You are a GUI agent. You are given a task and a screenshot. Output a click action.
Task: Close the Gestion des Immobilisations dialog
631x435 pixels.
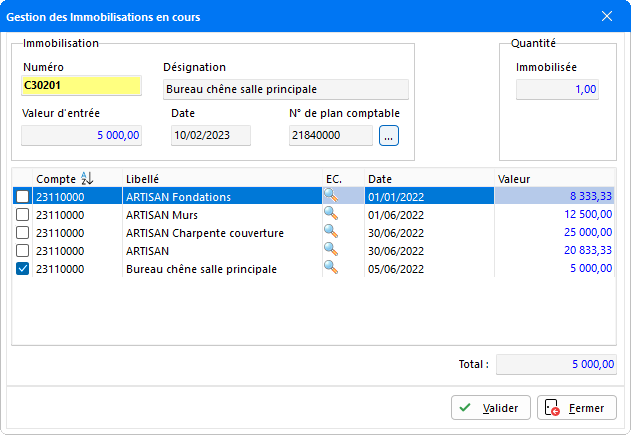tap(606, 16)
